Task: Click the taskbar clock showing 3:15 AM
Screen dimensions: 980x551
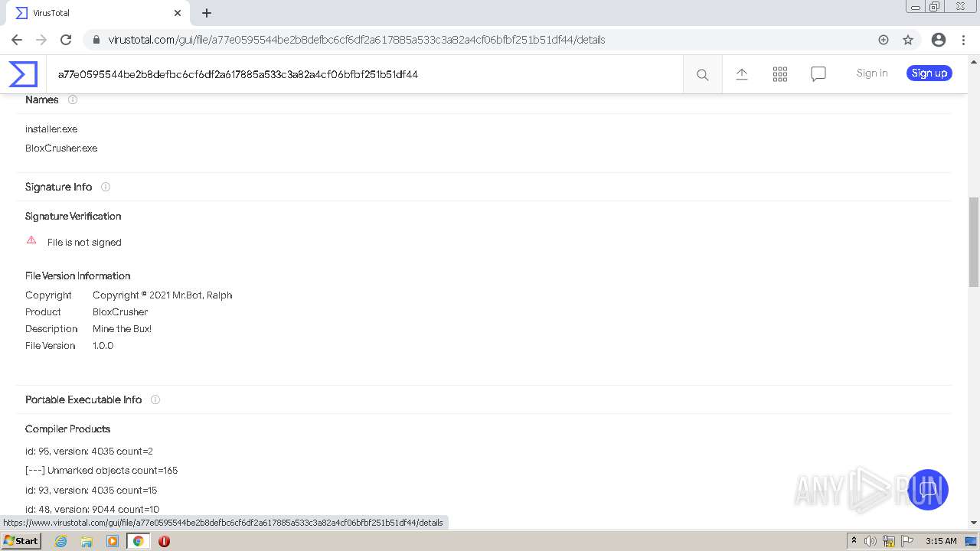Action: pyautogui.click(x=941, y=541)
